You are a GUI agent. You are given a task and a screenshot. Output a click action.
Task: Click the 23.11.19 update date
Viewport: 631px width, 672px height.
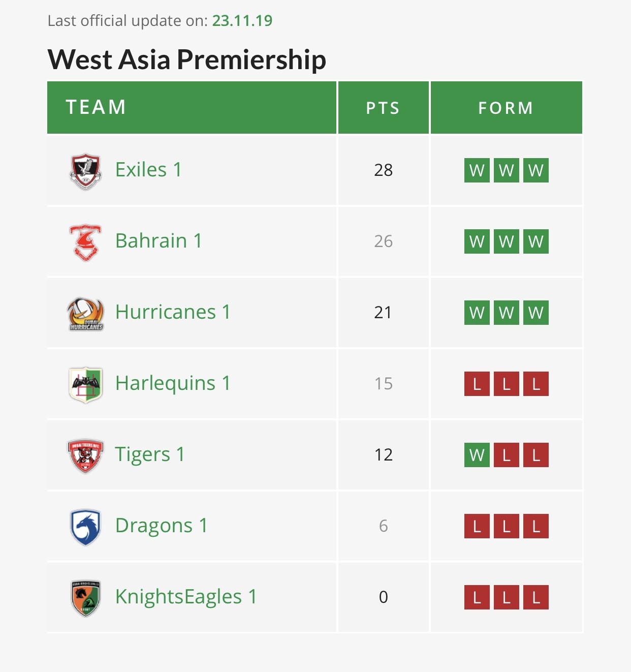coord(242,20)
